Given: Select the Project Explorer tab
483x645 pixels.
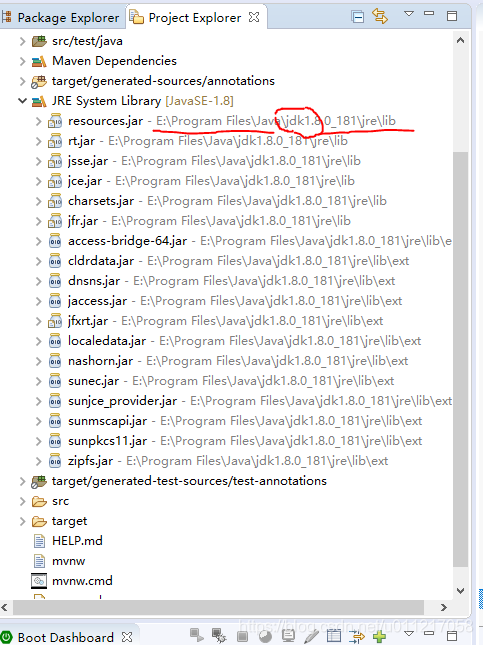Looking at the screenshot, I should 195,18.
